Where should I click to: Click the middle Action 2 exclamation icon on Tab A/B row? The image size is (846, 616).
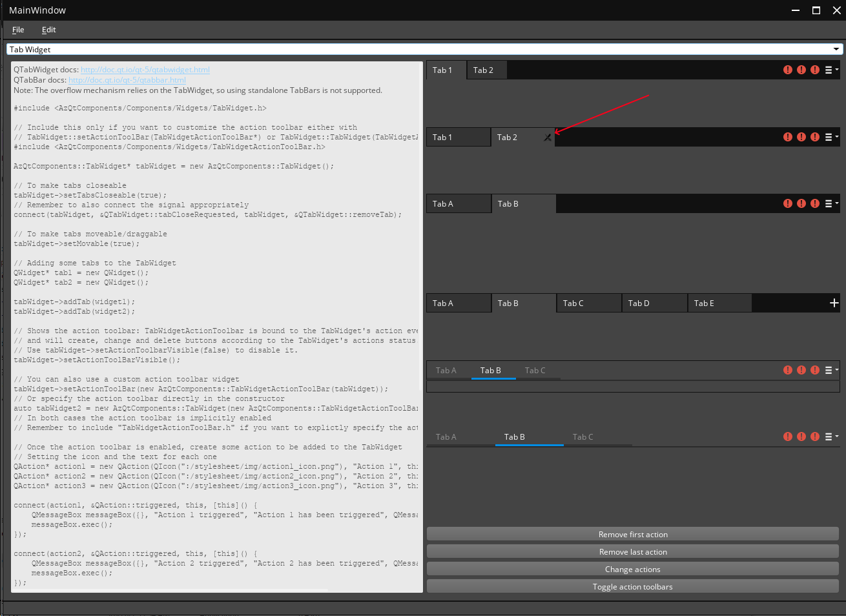tap(801, 203)
